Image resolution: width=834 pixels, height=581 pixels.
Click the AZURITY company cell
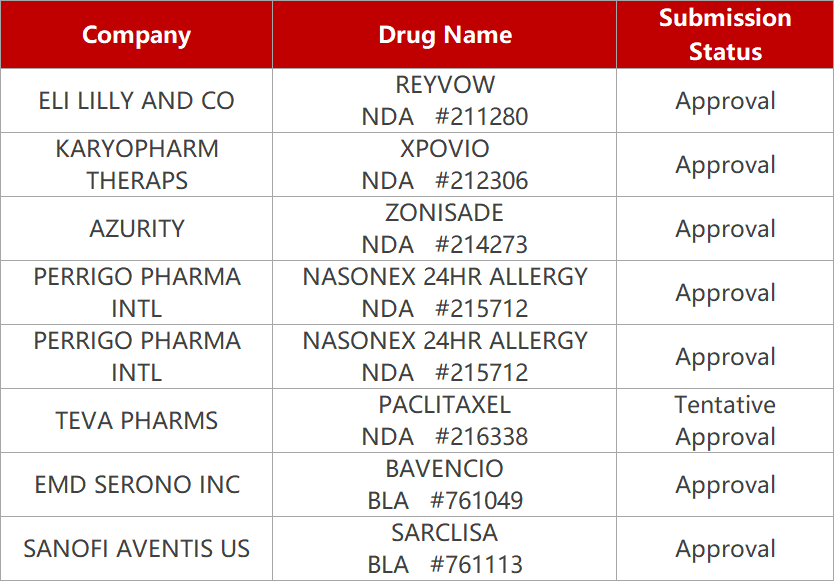click(x=136, y=229)
